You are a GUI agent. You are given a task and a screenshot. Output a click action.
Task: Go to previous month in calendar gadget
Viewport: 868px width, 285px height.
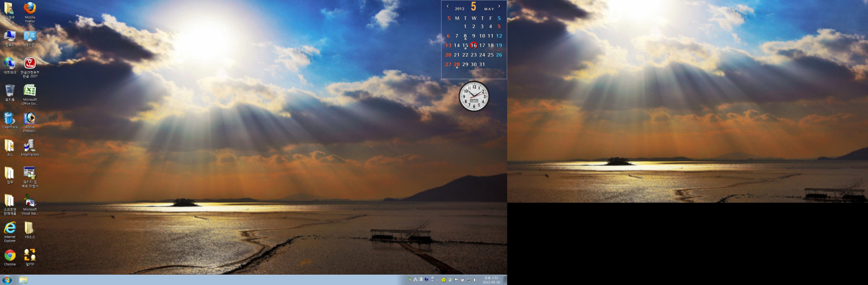click(448, 7)
